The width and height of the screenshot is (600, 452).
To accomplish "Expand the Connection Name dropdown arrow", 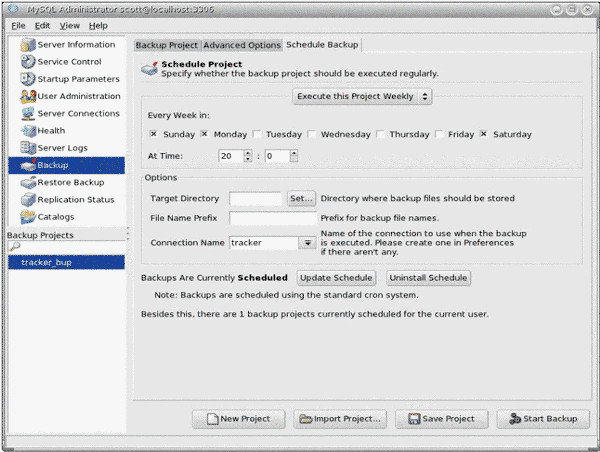I will [307, 243].
